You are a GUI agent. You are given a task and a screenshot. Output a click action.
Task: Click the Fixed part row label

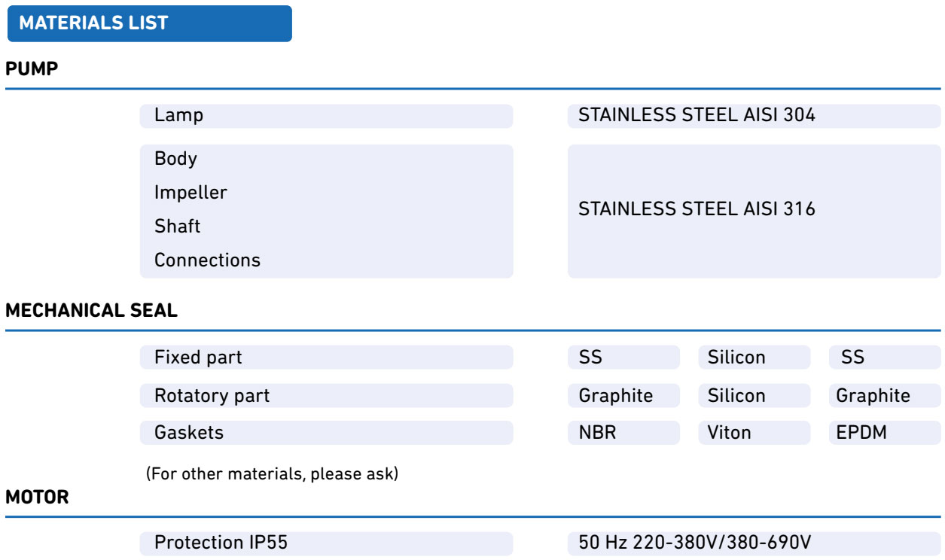click(x=326, y=358)
